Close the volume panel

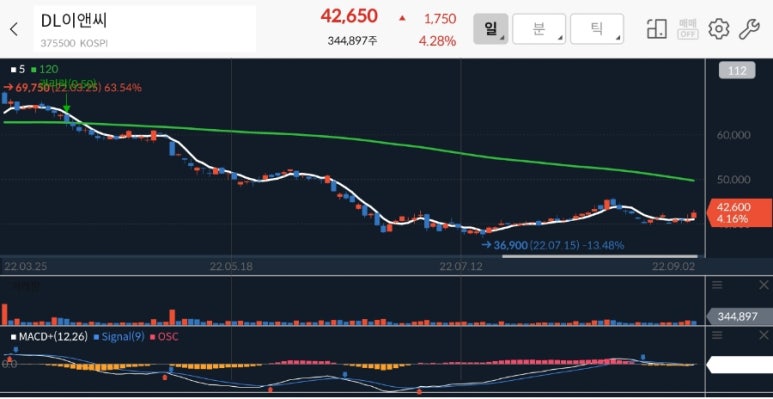pyautogui.click(x=764, y=285)
